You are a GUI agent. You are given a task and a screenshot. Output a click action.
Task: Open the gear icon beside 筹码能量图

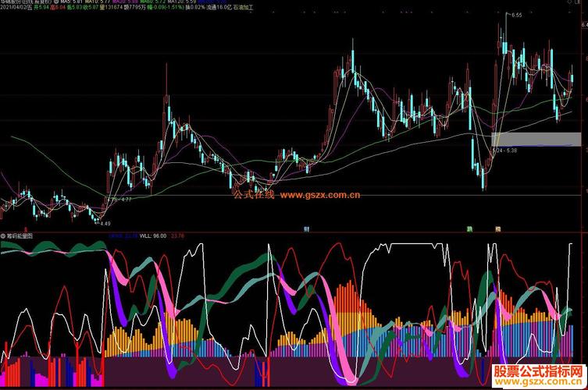[3, 236]
